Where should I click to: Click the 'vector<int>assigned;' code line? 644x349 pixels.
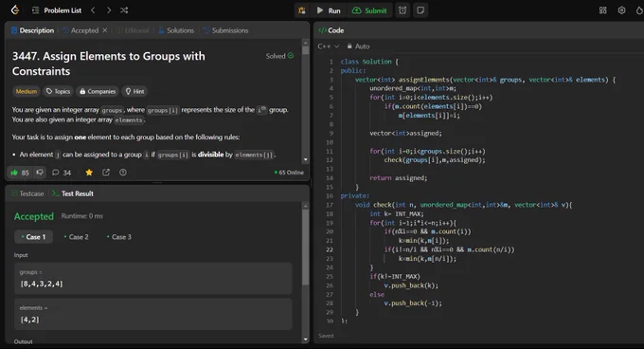coord(405,133)
